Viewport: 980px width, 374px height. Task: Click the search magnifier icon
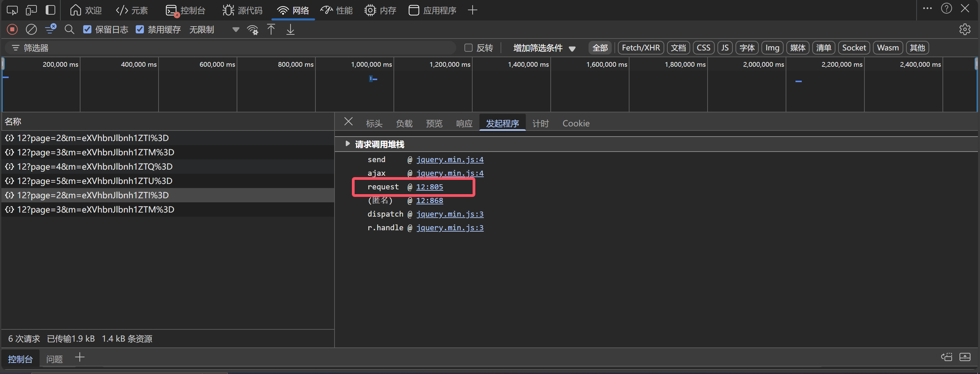(69, 29)
